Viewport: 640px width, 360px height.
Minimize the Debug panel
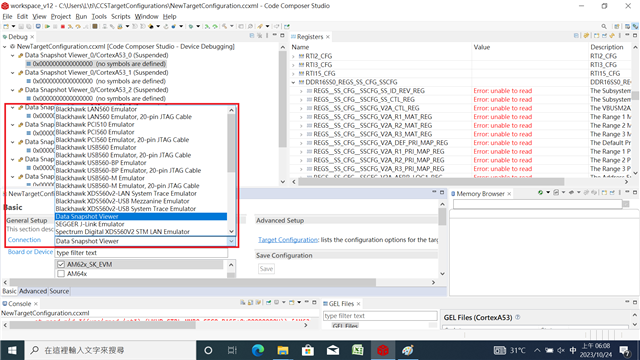tap(275, 36)
